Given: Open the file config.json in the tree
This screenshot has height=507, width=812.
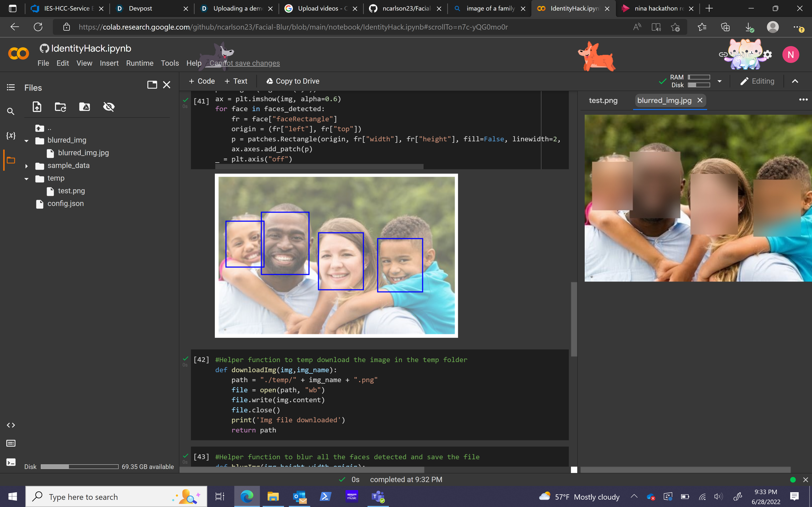Looking at the screenshot, I should pos(65,203).
